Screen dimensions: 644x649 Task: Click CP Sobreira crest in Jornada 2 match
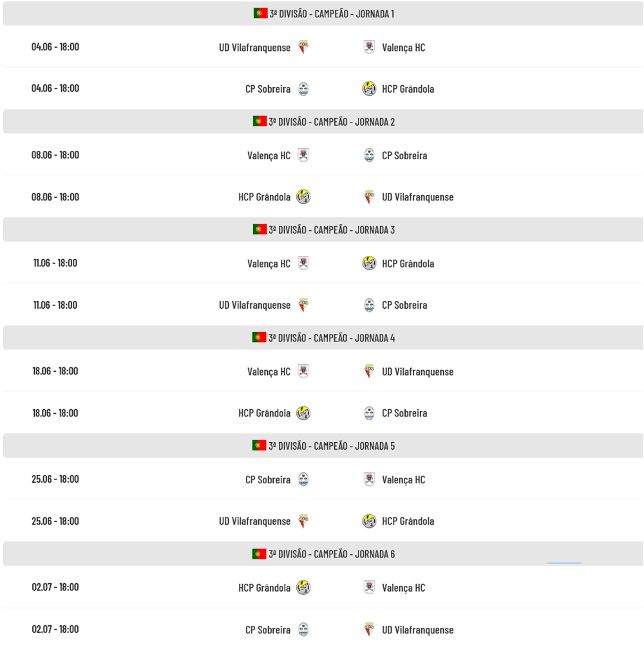369,155
